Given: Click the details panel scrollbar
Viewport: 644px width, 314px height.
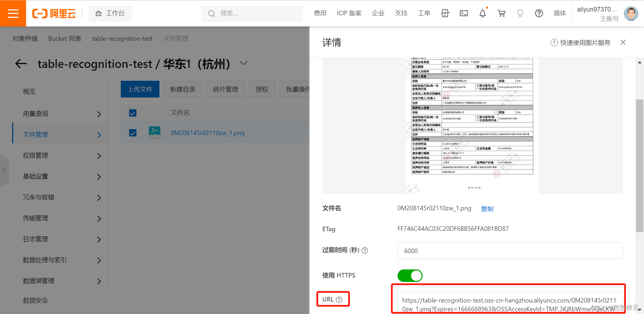Looking at the screenshot, I should (639, 166).
